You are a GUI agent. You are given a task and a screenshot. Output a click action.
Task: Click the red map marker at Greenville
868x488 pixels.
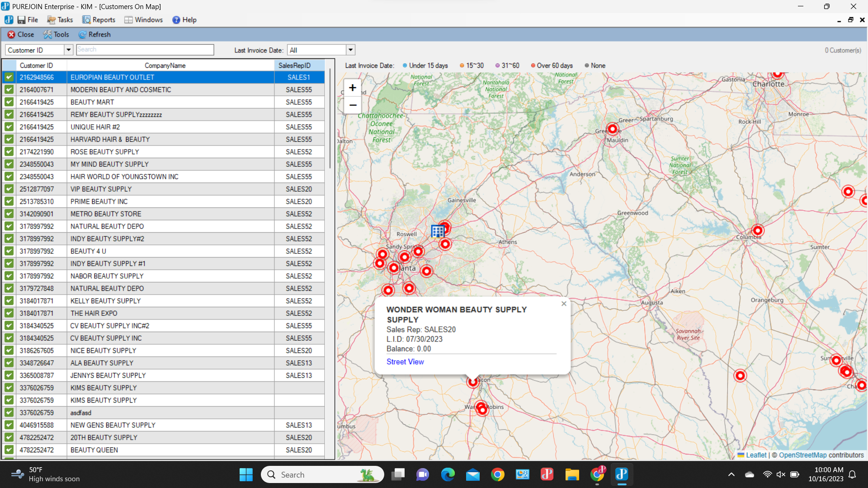(612, 129)
